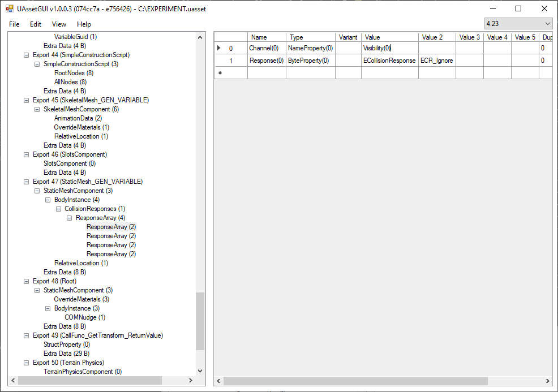
Task: Select AnimationData (2) tree item
Action: [78, 118]
